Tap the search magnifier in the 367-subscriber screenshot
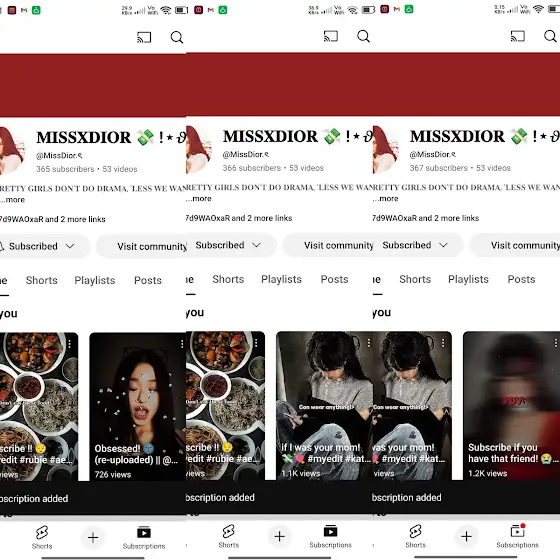This screenshot has height=560, width=560. [550, 36]
